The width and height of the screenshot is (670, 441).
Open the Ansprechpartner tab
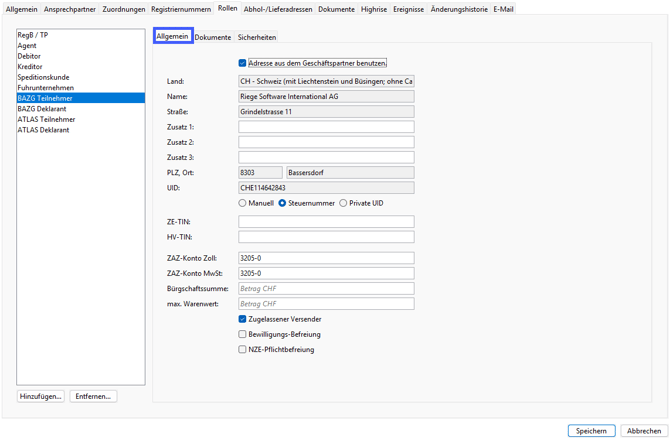point(70,9)
